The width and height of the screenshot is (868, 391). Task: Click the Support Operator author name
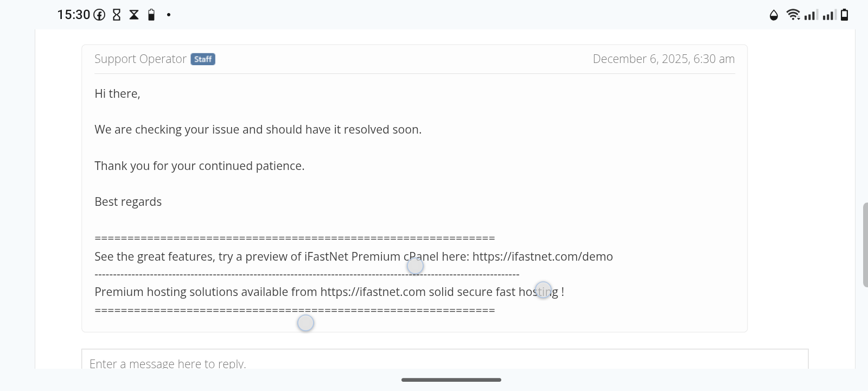[141, 59]
